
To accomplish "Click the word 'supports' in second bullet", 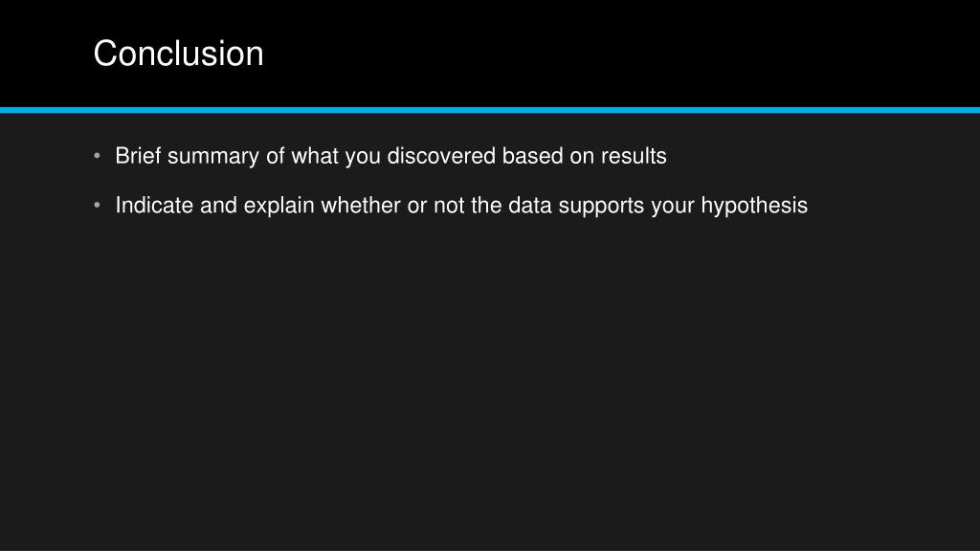I will click(x=601, y=207).
